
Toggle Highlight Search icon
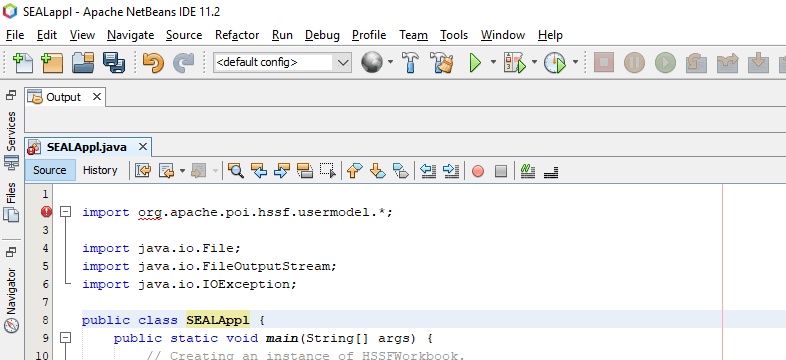305,171
